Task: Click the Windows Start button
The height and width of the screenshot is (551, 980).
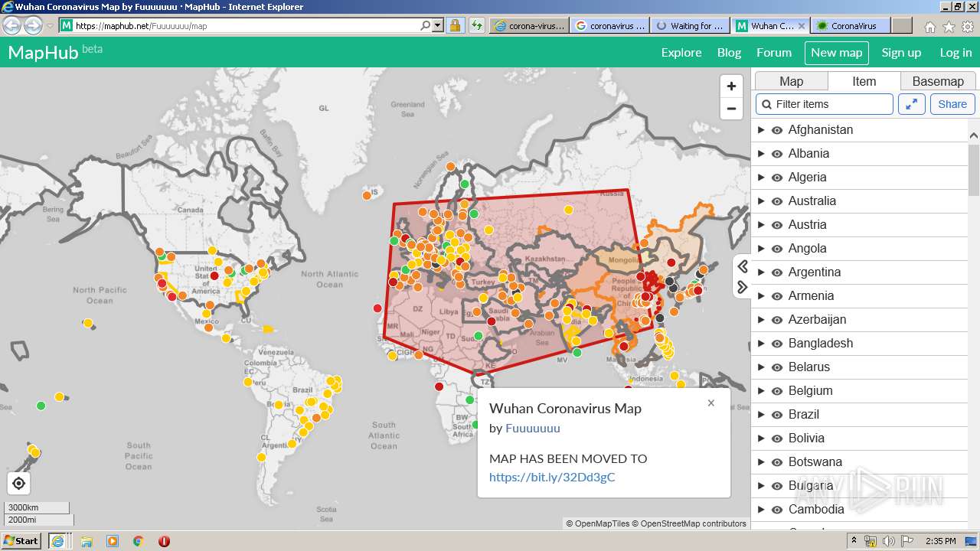Action: point(21,541)
